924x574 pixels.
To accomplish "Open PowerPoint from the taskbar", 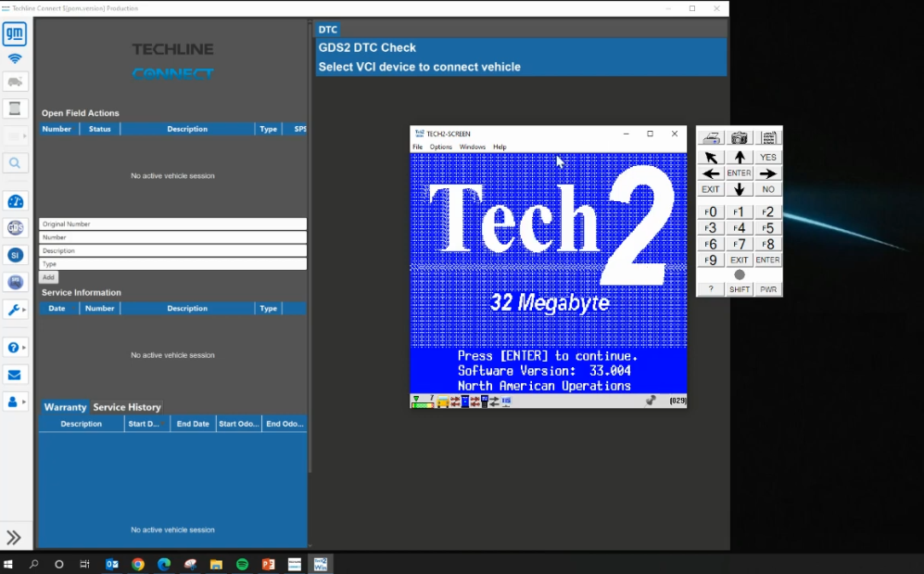I will [x=268, y=564].
